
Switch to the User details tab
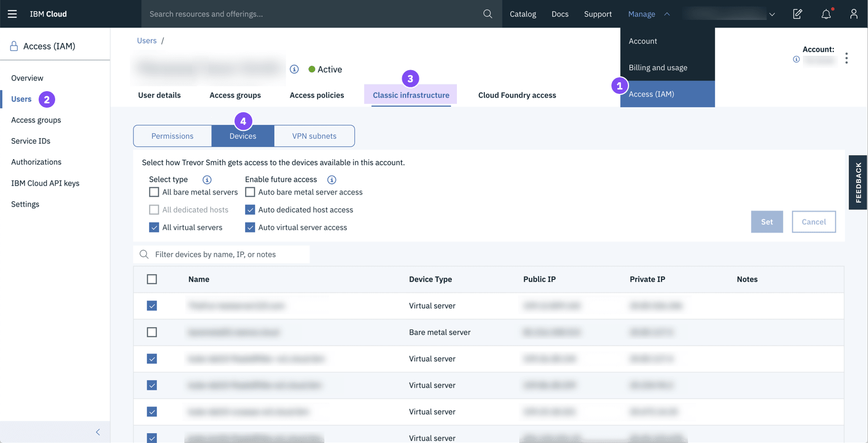pyautogui.click(x=159, y=95)
